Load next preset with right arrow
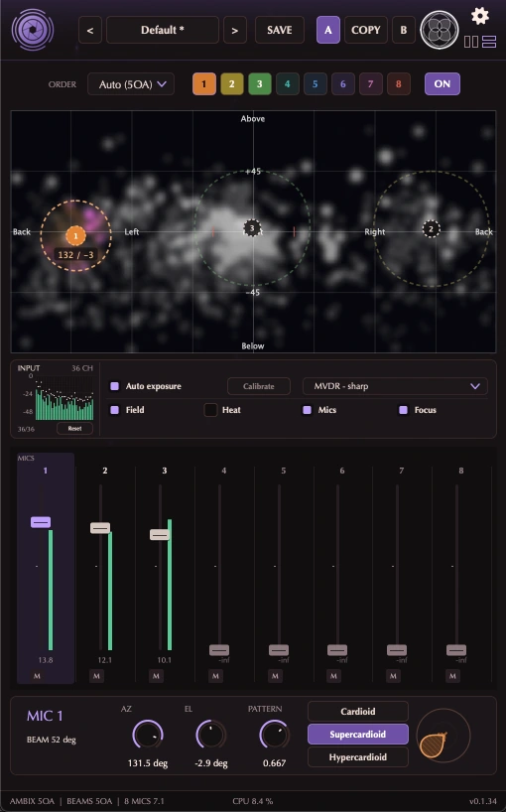This screenshot has height=812, width=506. (235, 30)
